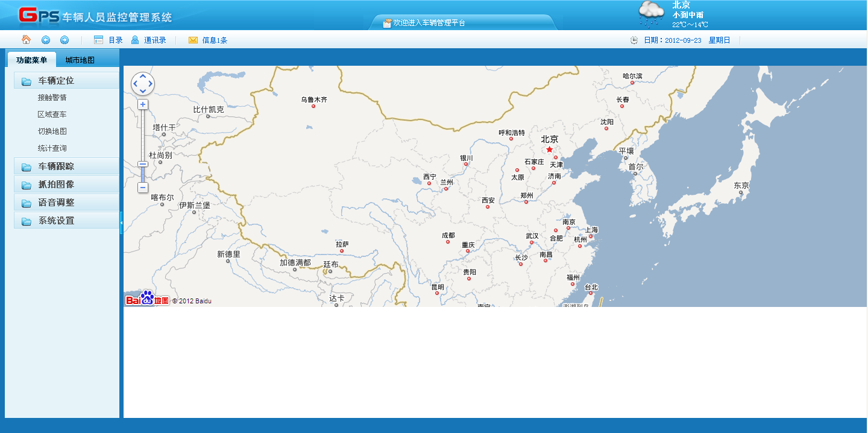Pan the map left with the arrow
Image resolution: width=868 pixels, height=433 pixels.
[135, 84]
